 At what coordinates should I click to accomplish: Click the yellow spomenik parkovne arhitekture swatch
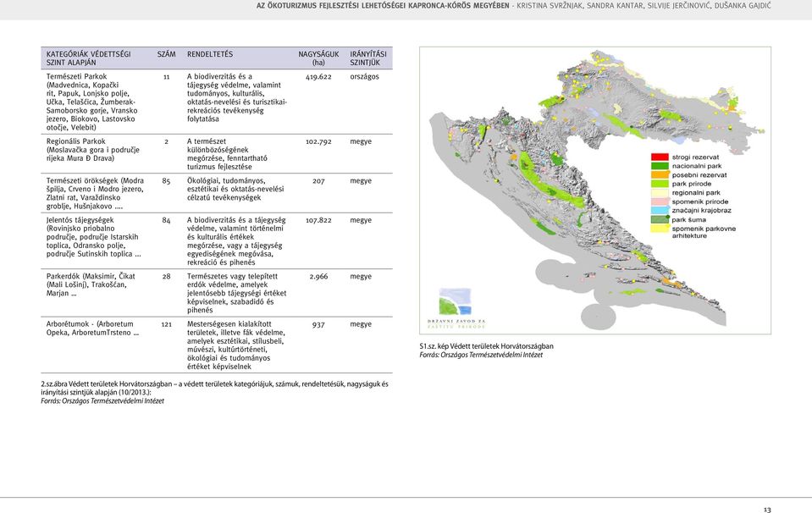(660, 229)
